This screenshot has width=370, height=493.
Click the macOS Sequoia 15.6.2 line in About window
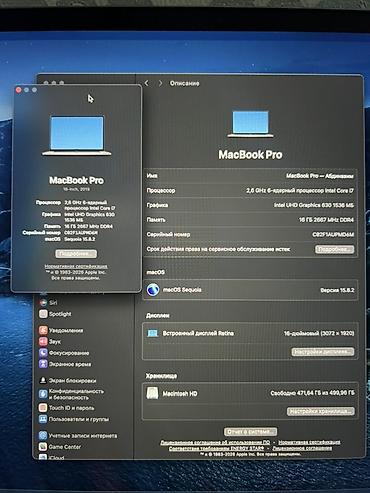70,239
